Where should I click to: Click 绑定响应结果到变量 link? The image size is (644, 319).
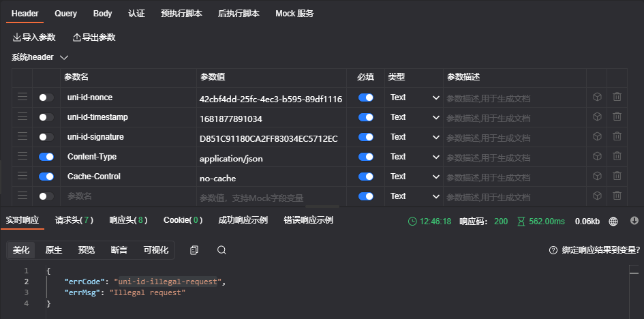[x=594, y=250]
